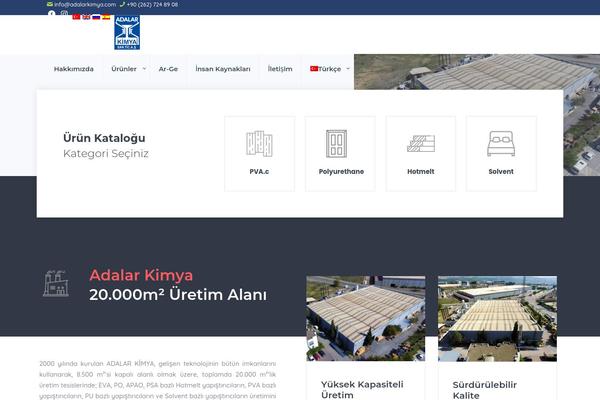The height and width of the screenshot is (400, 600).
Task: Click the Hotmelt layered boards icon
Action: tap(421, 144)
